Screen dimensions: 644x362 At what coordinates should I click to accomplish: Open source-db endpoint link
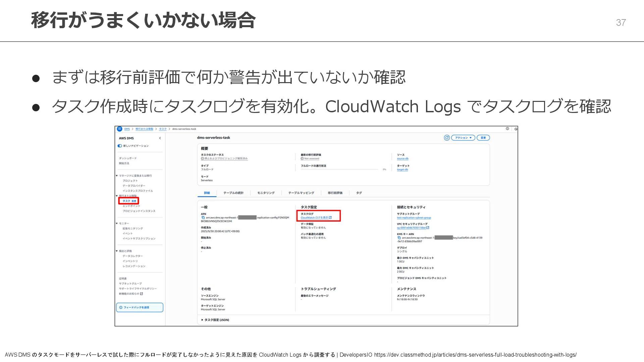point(402,159)
